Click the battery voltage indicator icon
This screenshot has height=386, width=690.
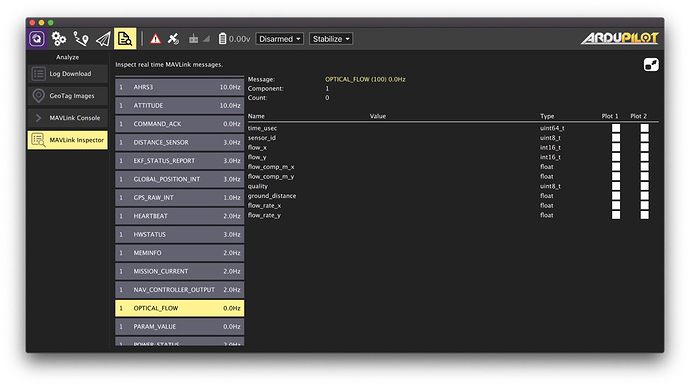coord(223,39)
